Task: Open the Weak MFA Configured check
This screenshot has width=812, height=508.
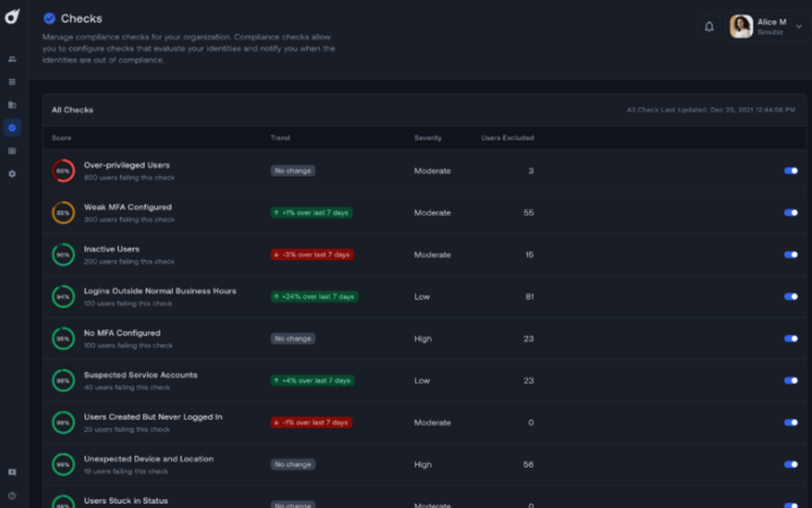Action: click(127, 207)
